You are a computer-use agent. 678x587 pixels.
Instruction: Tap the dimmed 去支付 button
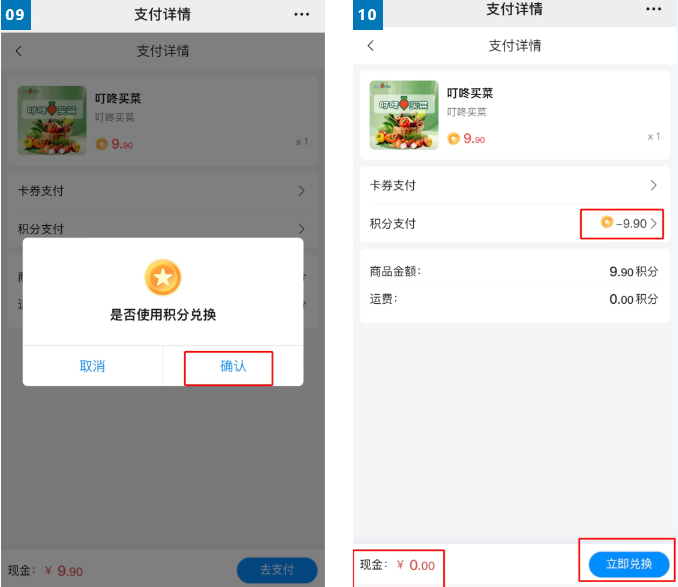[277, 570]
